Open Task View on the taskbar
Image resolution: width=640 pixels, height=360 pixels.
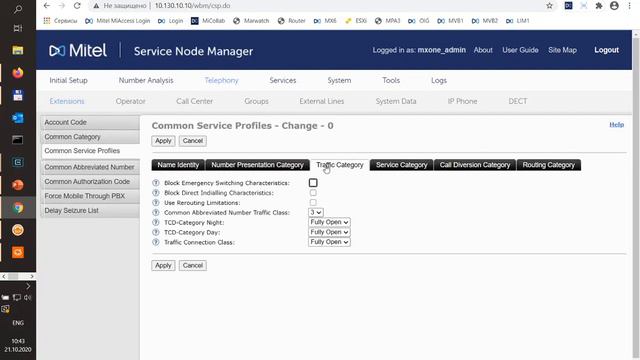(18, 28)
